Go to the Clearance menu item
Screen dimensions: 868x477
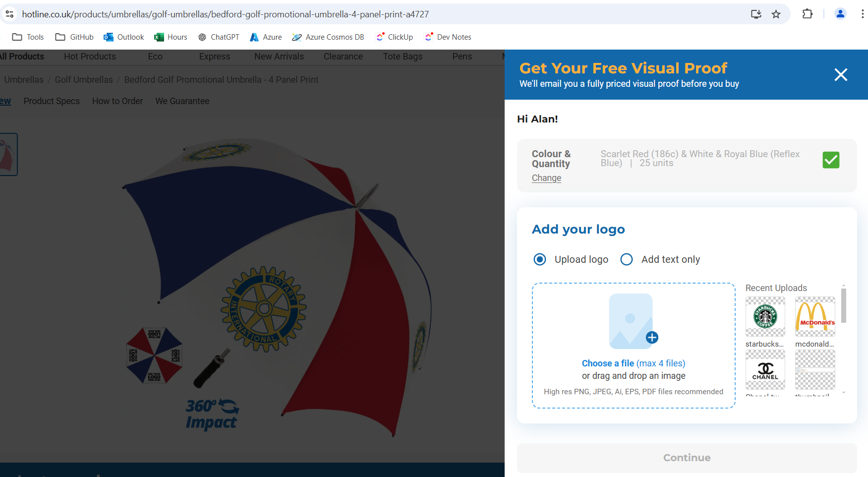coord(343,57)
